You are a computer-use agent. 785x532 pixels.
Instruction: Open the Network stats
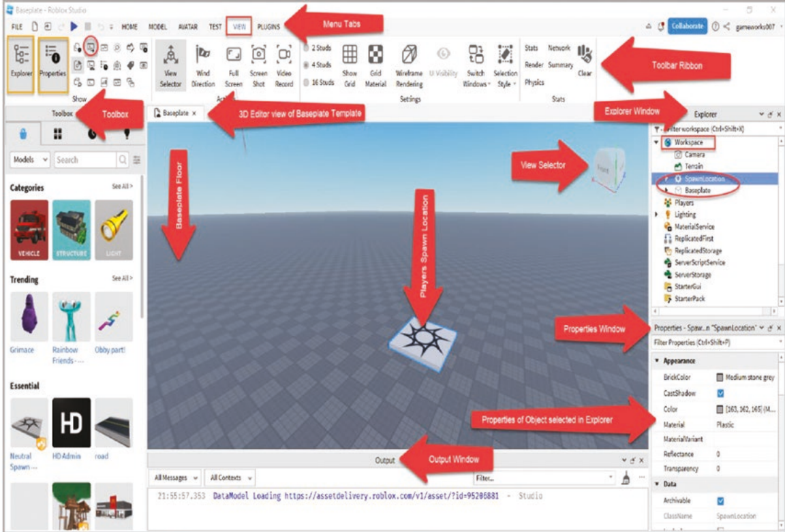click(x=559, y=48)
